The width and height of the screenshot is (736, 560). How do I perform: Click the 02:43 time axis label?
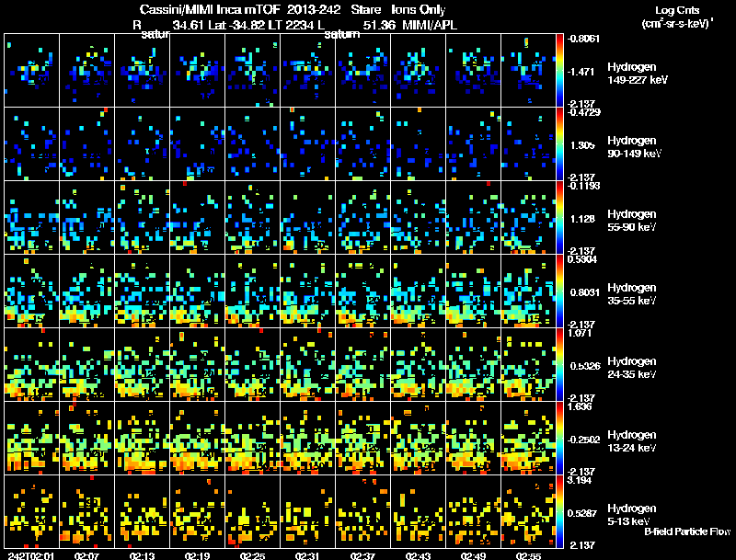pyautogui.click(x=418, y=555)
